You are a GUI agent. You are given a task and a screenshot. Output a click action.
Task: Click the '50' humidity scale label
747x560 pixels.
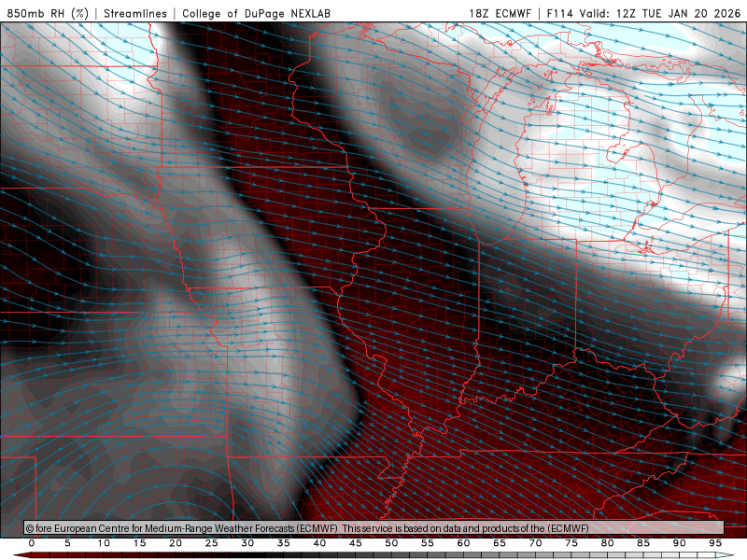coord(391,543)
